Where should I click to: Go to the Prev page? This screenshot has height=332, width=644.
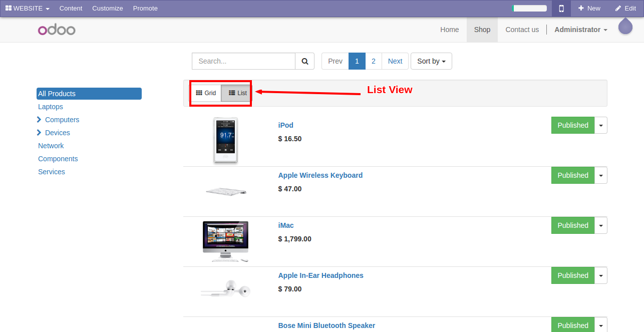335,61
